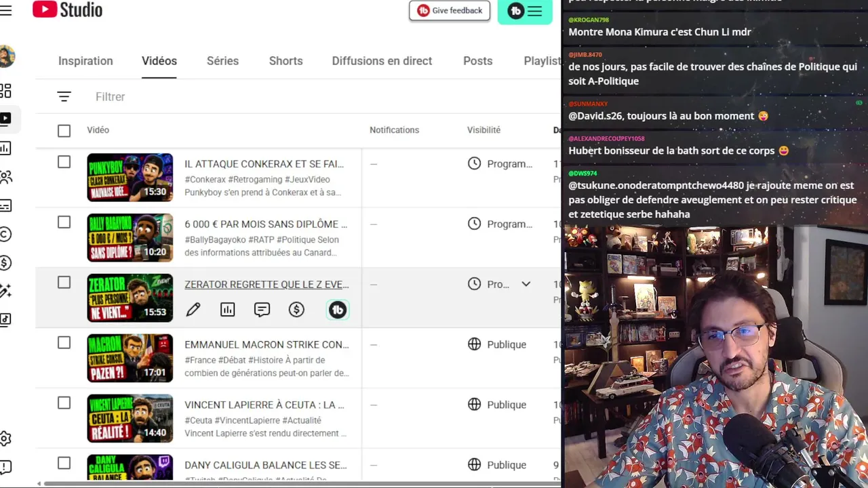Open visibility 'Program...' for 6 000 € video
The image size is (868, 488).
click(509, 224)
